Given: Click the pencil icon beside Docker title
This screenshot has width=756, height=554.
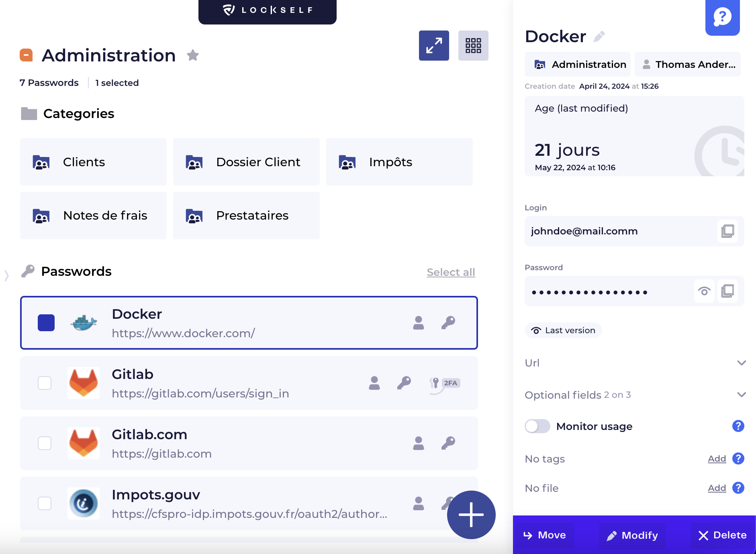Looking at the screenshot, I should pyautogui.click(x=599, y=37).
